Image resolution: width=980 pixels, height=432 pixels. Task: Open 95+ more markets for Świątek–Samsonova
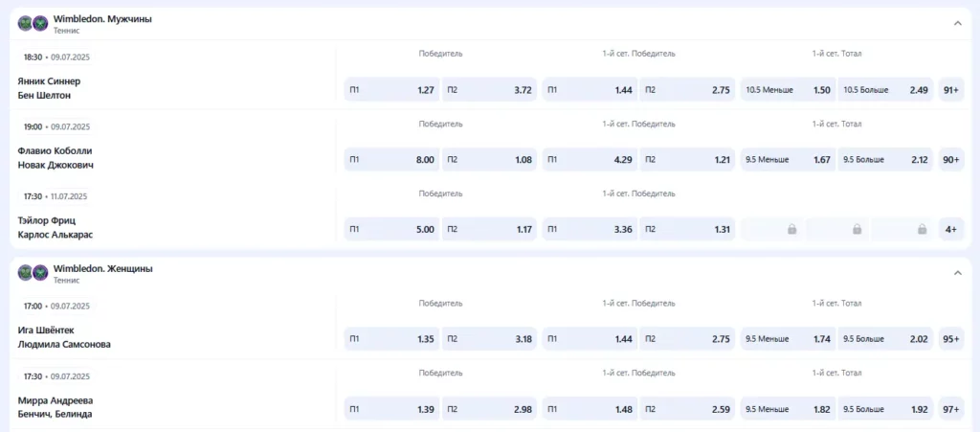click(x=951, y=339)
